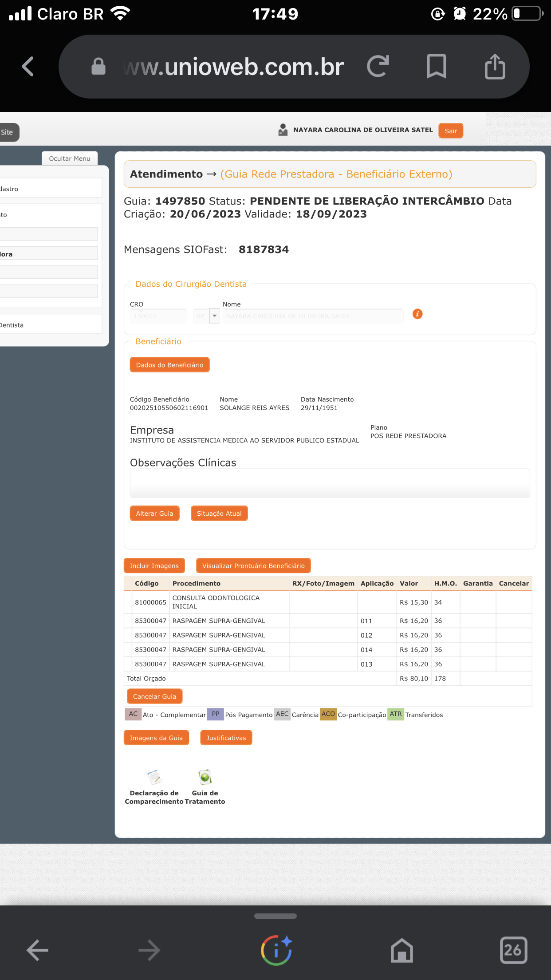
Task: Click the Alterar Guia button
Action: (x=154, y=514)
